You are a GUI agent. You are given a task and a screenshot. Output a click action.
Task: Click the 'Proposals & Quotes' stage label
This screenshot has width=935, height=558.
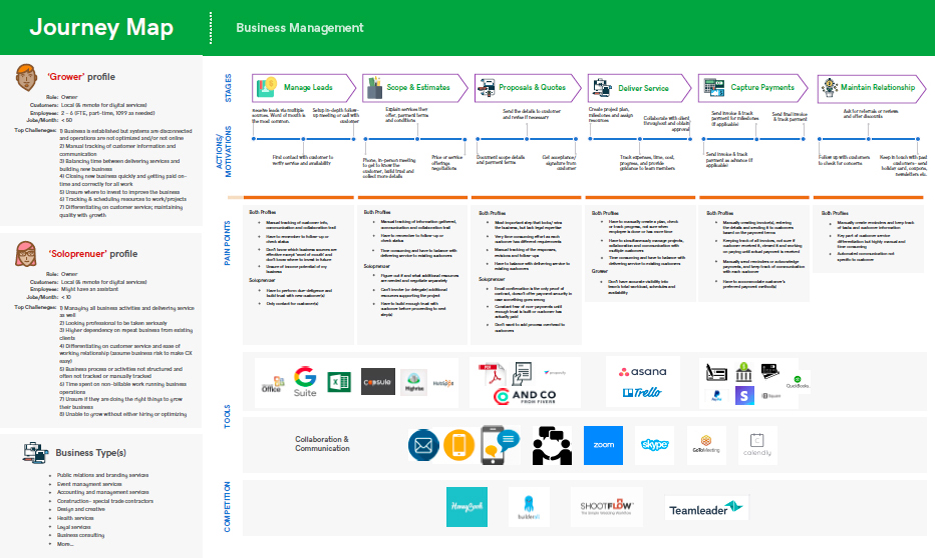click(x=532, y=87)
